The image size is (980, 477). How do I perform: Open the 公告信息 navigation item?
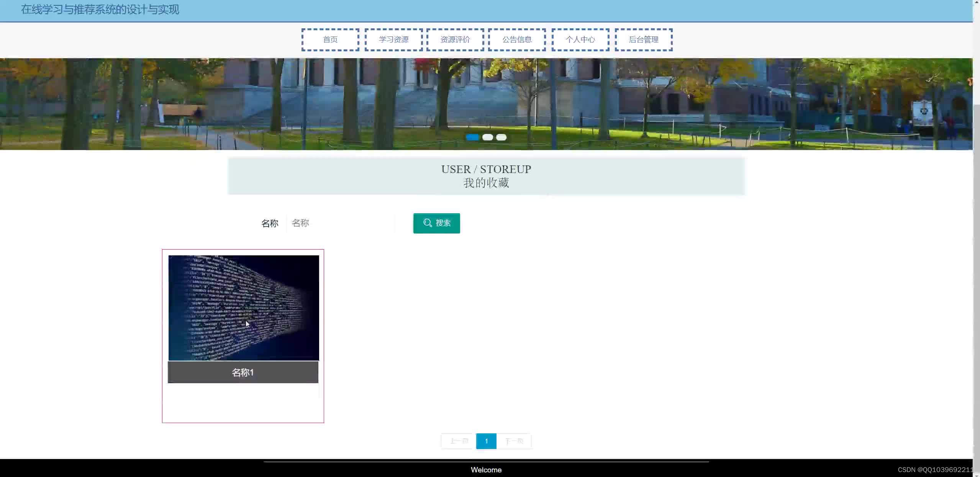(x=516, y=39)
